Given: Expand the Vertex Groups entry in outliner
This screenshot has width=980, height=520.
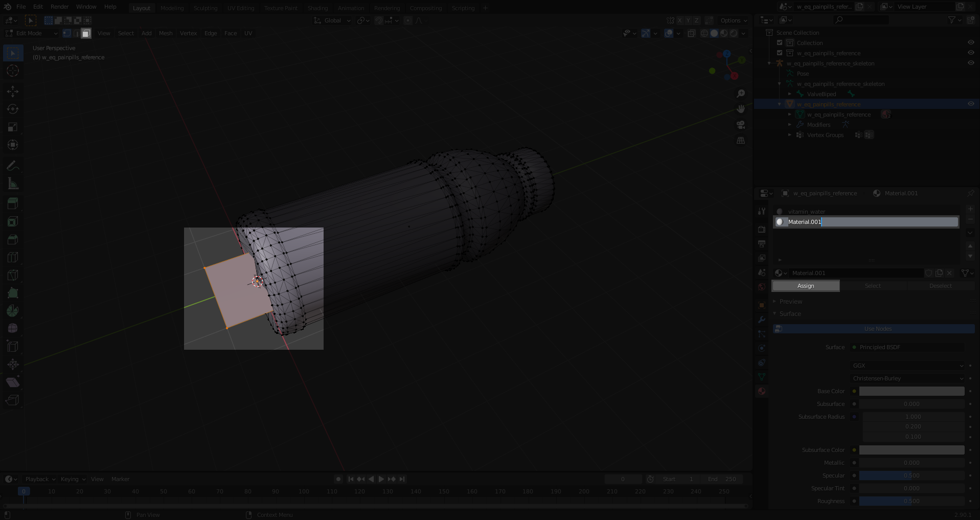Looking at the screenshot, I should pos(790,135).
